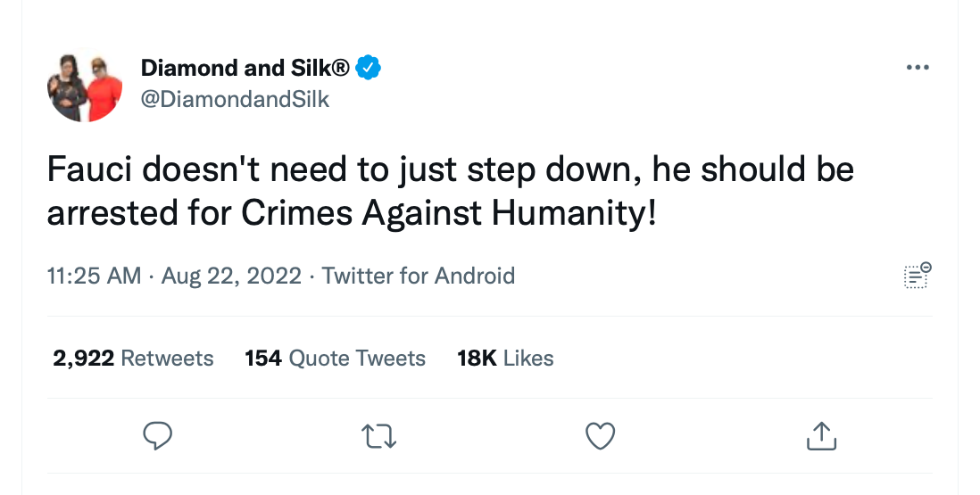Open the Diamond and Silk profile picture
Viewport: 980px width, 495px height.
click(x=85, y=86)
